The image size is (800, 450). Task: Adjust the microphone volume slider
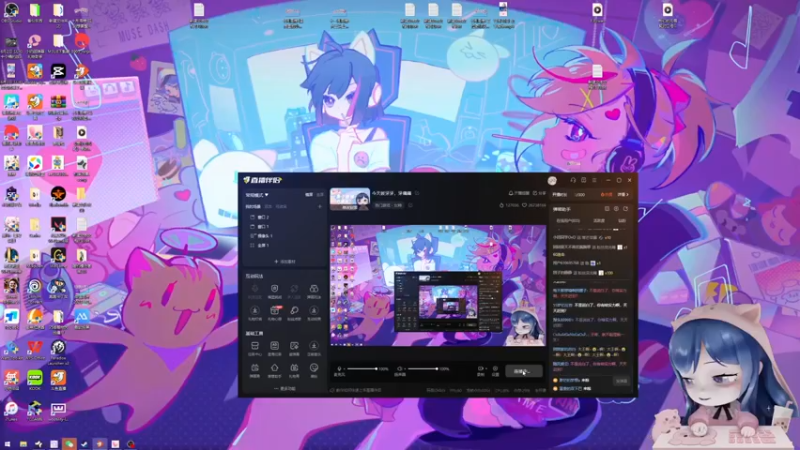coord(362,368)
